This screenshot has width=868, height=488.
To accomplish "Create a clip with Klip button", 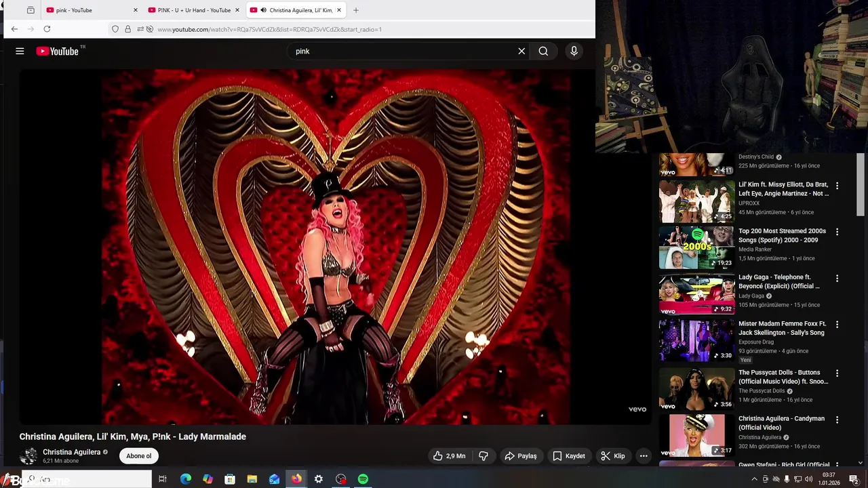I will 613,456.
